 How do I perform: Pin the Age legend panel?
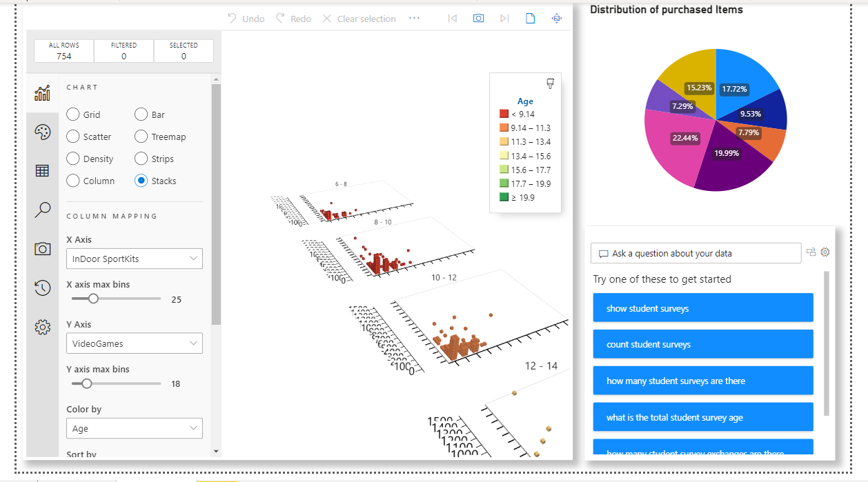click(550, 83)
